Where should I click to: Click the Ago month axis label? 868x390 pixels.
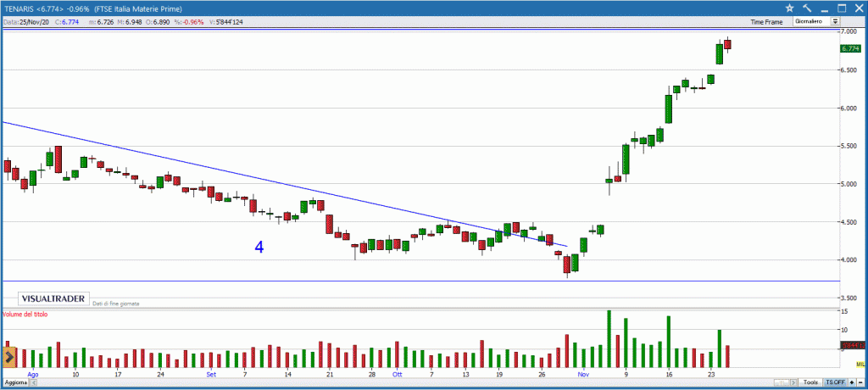(x=33, y=374)
